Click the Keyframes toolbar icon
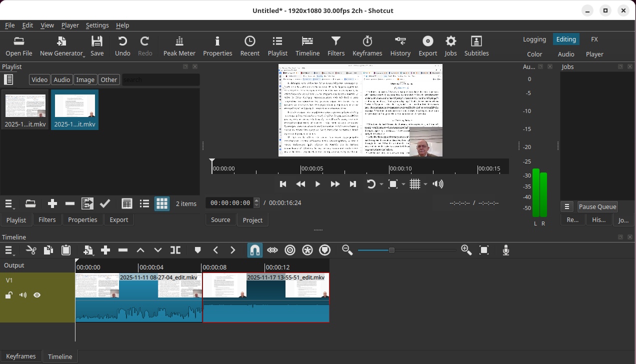This screenshot has width=636, height=364. pyautogui.click(x=367, y=46)
